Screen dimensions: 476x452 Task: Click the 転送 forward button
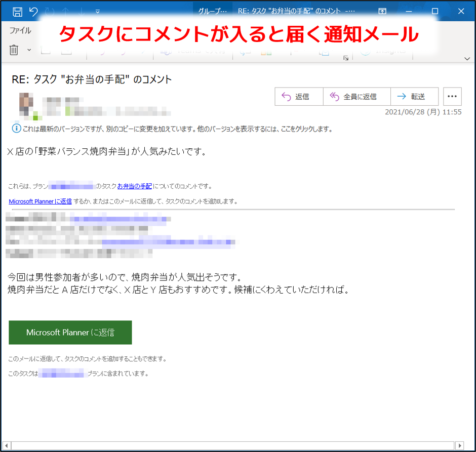click(414, 97)
